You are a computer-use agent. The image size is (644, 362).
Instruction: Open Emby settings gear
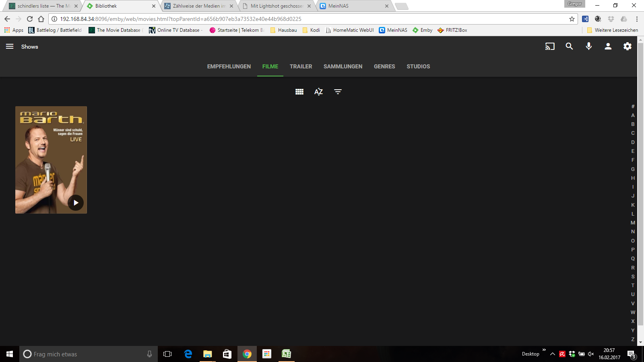pos(627,46)
